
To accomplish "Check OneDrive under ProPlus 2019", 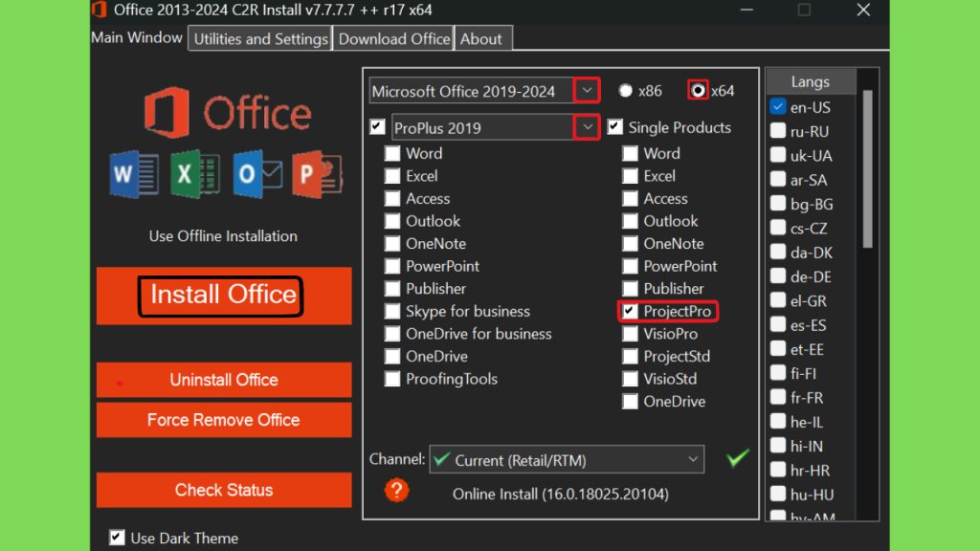I will pos(392,356).
